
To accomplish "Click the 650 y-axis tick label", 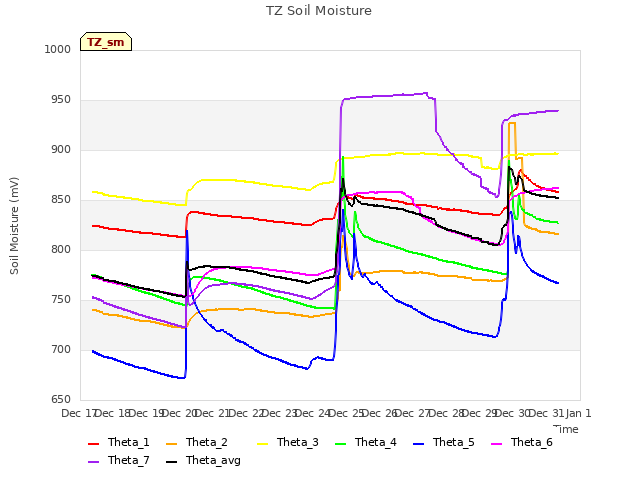I will pos(61,400).
